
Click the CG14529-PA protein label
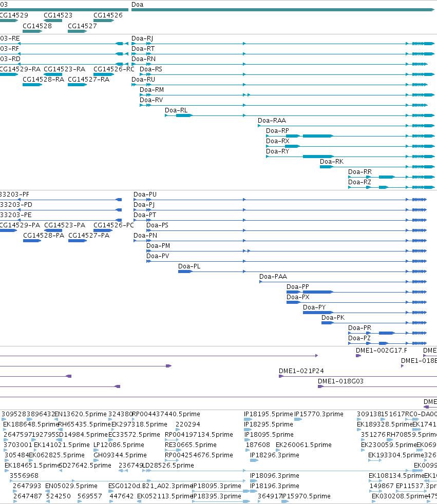pos(20,226)
